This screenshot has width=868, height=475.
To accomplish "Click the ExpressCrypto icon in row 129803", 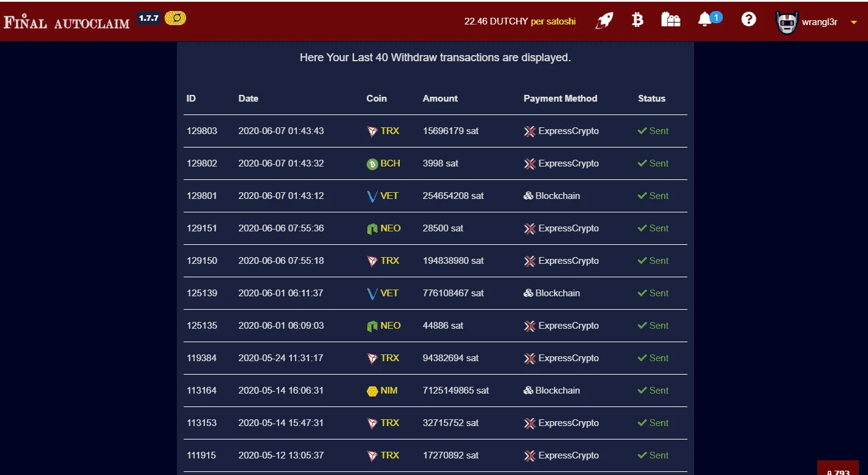I will click(529, 131).
